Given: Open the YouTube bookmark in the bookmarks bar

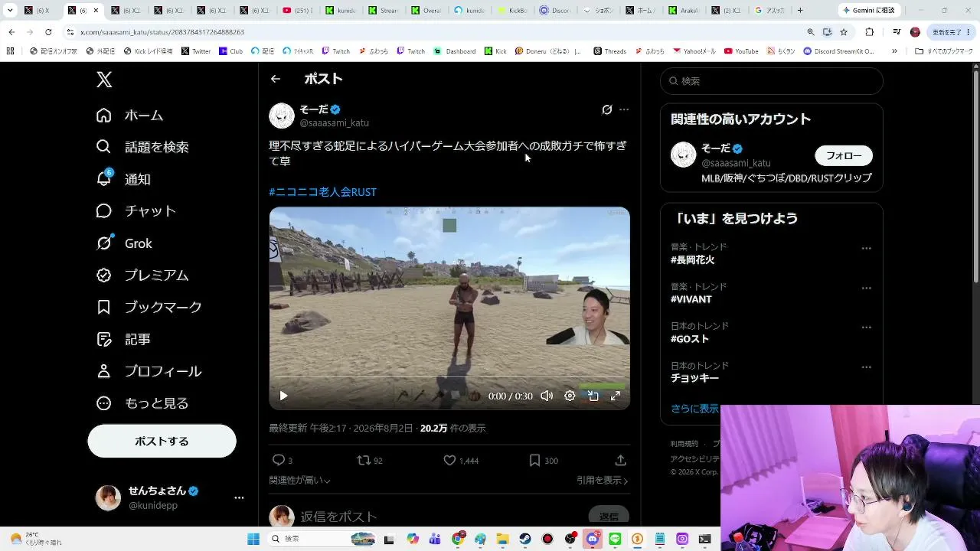Looking at the screenshot, I should (741, 51).
